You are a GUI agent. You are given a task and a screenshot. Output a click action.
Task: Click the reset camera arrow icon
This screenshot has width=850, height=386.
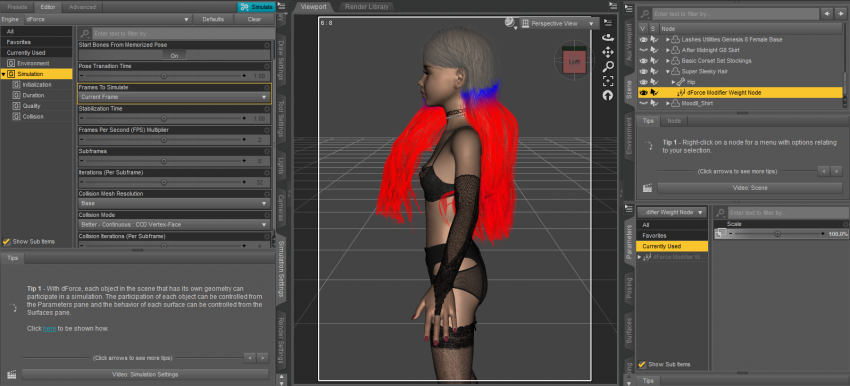point(608,95)
